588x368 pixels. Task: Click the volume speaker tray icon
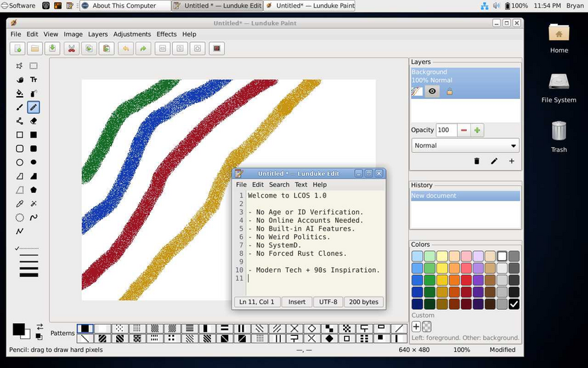[496, 6]
